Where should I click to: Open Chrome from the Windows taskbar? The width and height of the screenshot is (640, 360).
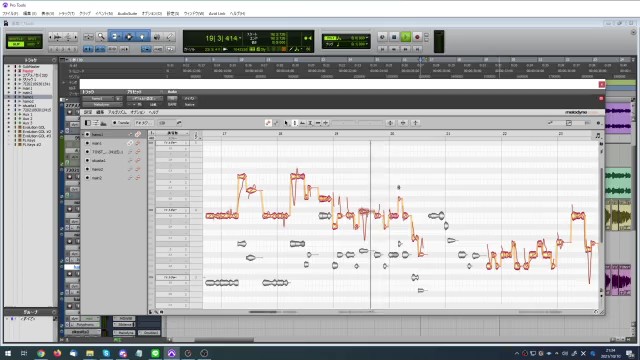(x=41, y=353)
